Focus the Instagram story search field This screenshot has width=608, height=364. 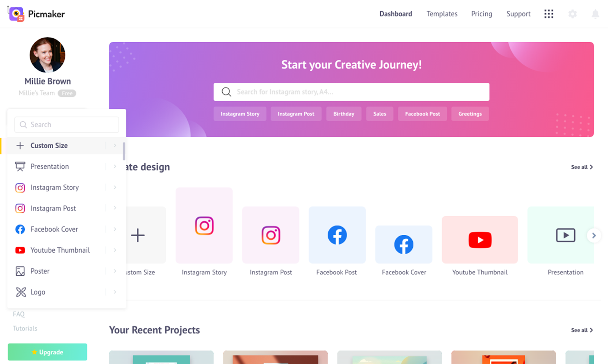point(351,92)
